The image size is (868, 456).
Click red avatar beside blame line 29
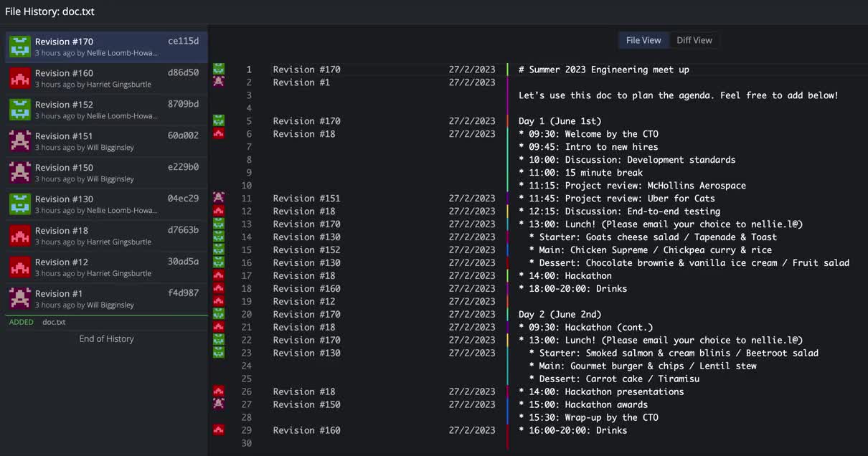(x=219, y=430)
